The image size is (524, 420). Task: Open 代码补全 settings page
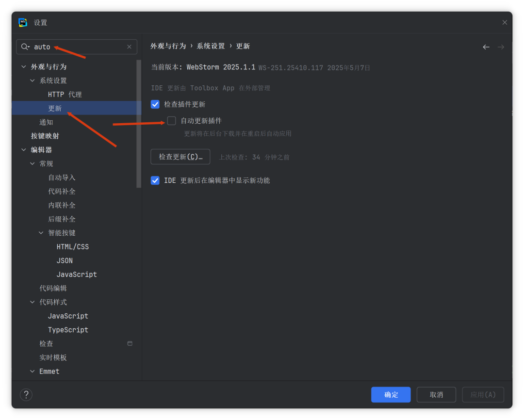tap(62, 192)
